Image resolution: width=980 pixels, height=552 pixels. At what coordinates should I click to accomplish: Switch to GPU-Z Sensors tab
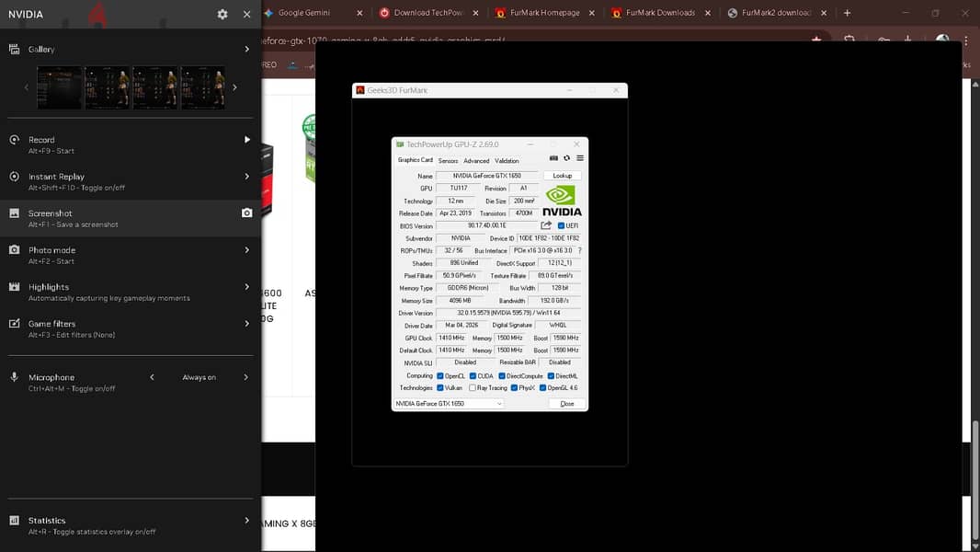pos(448,161)
